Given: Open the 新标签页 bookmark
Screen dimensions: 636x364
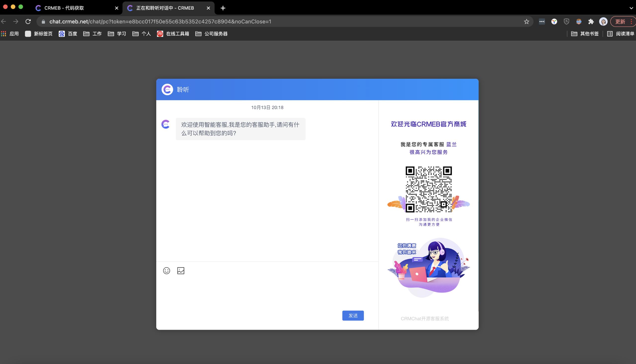Looking at the screenshot, I should point(39,34).
